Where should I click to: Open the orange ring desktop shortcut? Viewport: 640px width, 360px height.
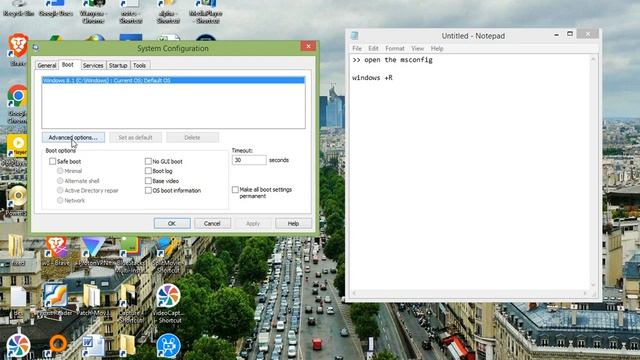pos(57,344)
